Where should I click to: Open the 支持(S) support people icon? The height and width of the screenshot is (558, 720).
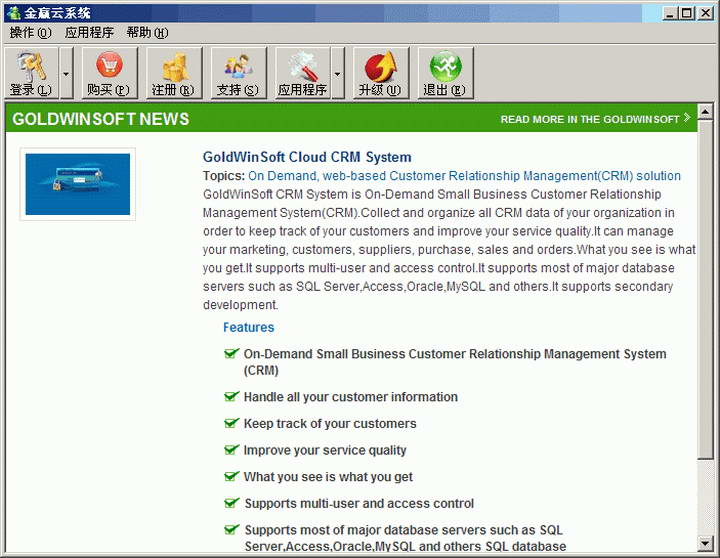point(238,67)
